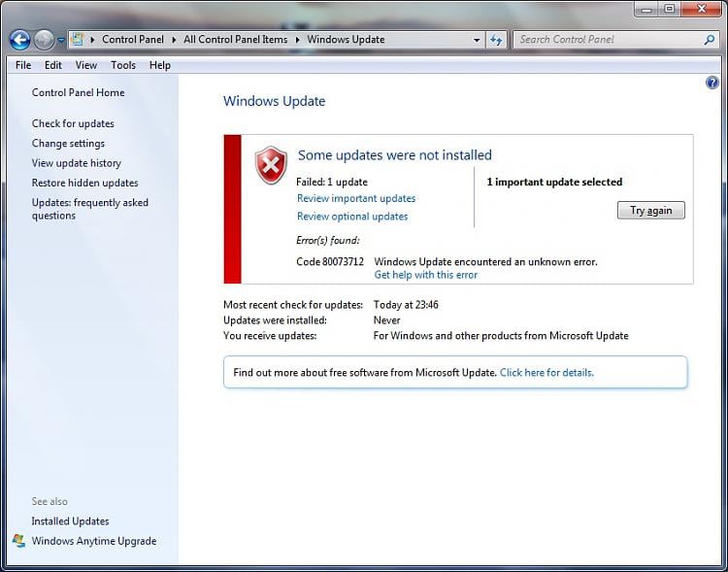Viewport: 728px width, 572px height.
Task: Click the Windows Anytime Upgrade flag icon
Action: [18, 541]
